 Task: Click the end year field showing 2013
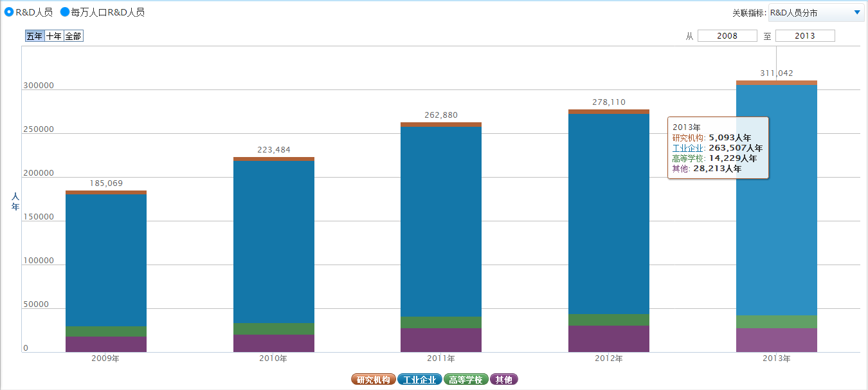(805, 36)
